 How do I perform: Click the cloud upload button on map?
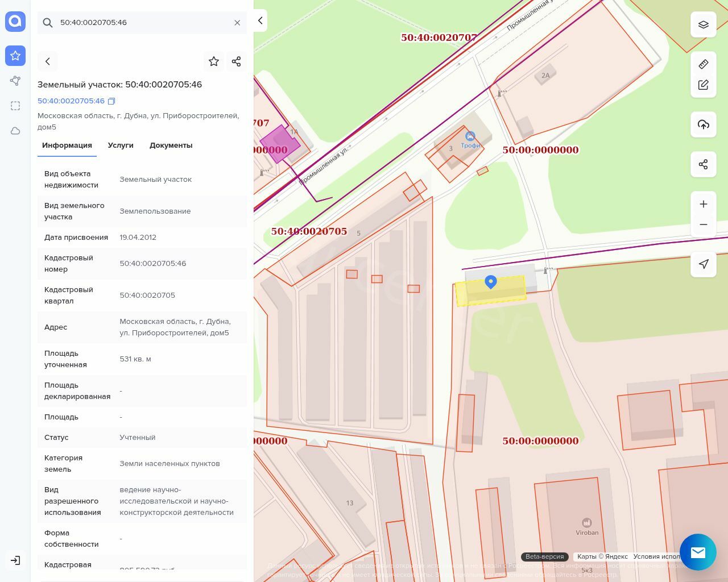click(704, 124)
